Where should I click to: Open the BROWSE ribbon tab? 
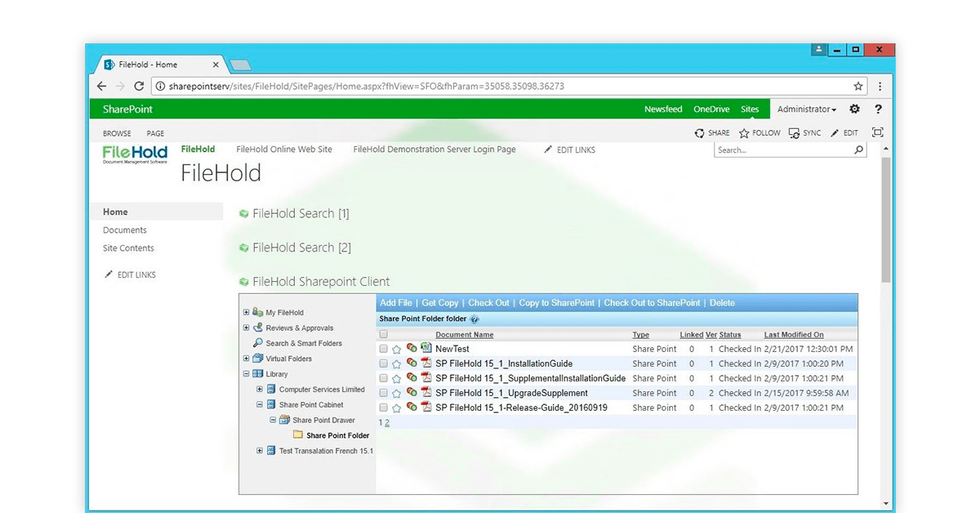117,133
